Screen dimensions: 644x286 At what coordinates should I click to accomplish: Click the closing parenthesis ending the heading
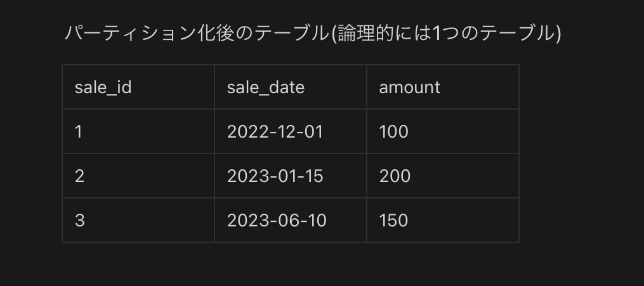point(558,34)
